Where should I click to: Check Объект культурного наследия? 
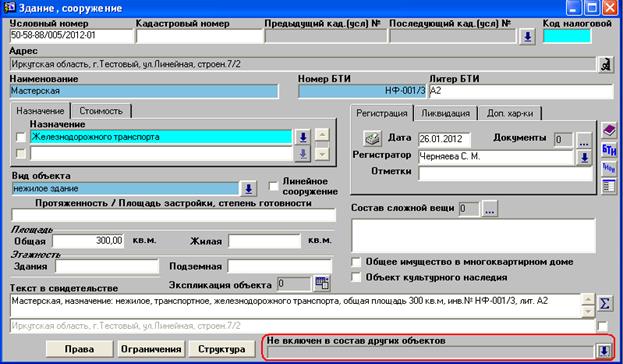[356, 277]
